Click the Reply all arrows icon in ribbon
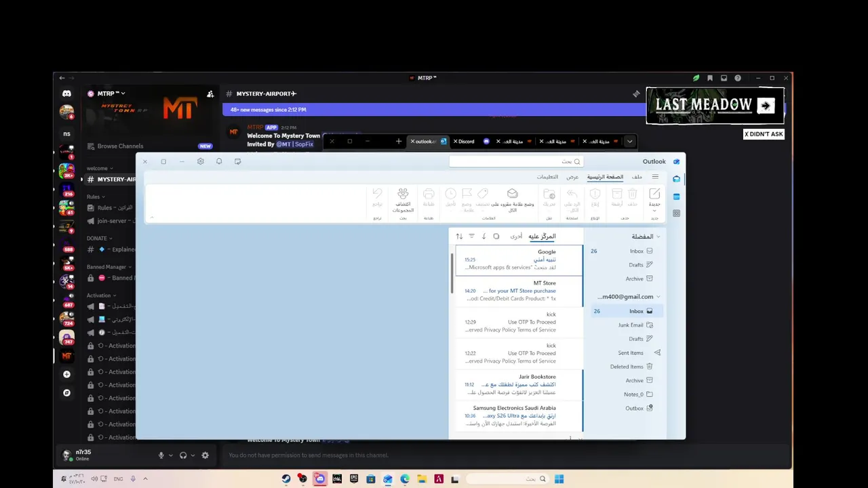868x488 pixels. tap(572, 195)
